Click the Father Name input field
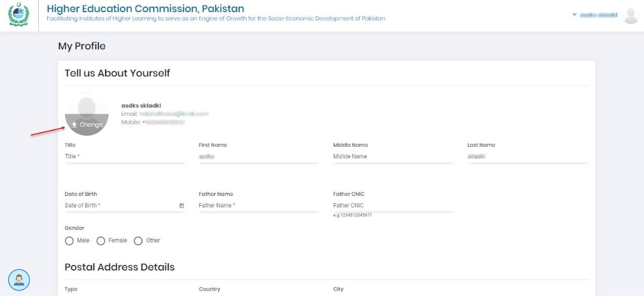The width and height of the screenshot is (644, 296). (258, 206)
